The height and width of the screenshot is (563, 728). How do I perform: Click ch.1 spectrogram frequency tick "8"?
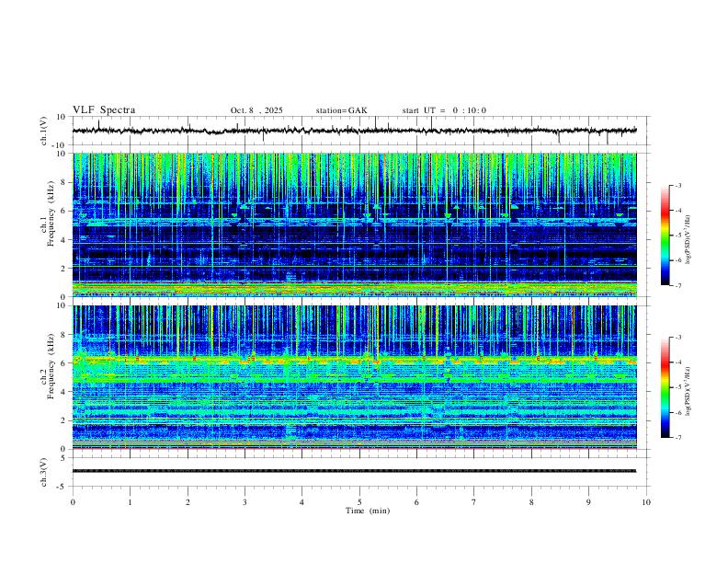64,182
